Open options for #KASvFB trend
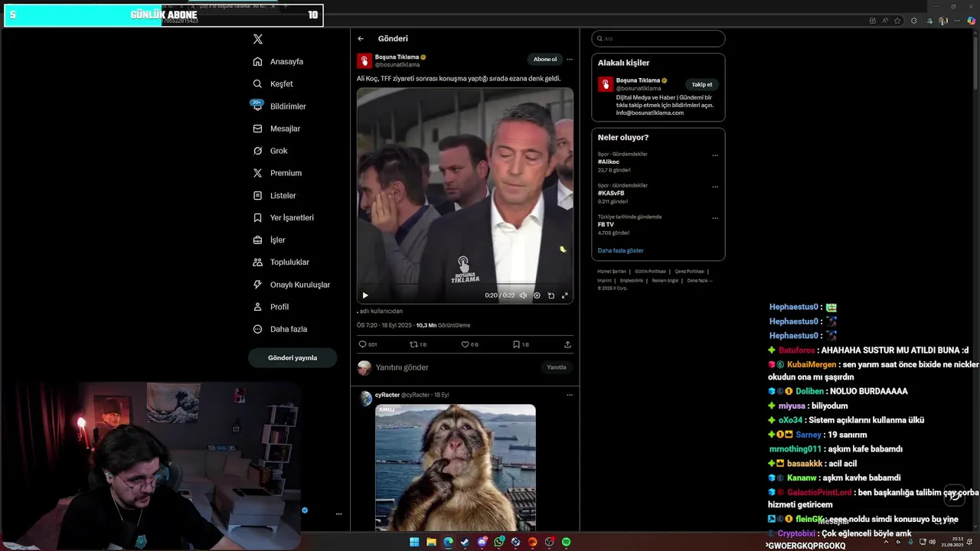 click(x=715, y=187)
